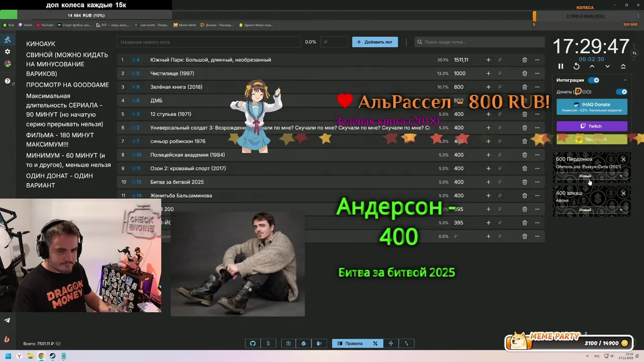
Task: Open the Meme Alerts bookmark
Action: click(185, 25)
